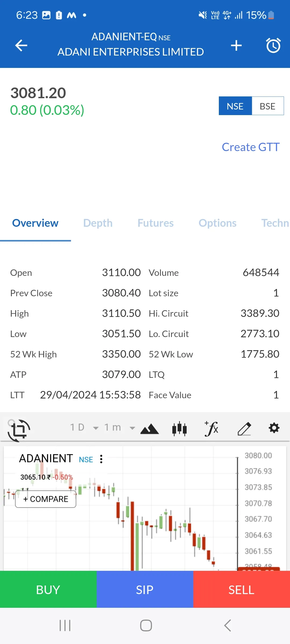This screenshot has width=290, height=644.
Task: Tap 52 Wk High value 3350.00
Action: pyautogui.click(x=121, y=354)
